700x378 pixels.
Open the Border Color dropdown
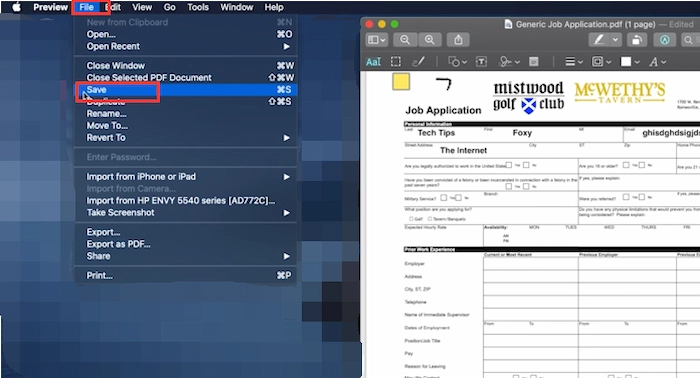(601, 62)
